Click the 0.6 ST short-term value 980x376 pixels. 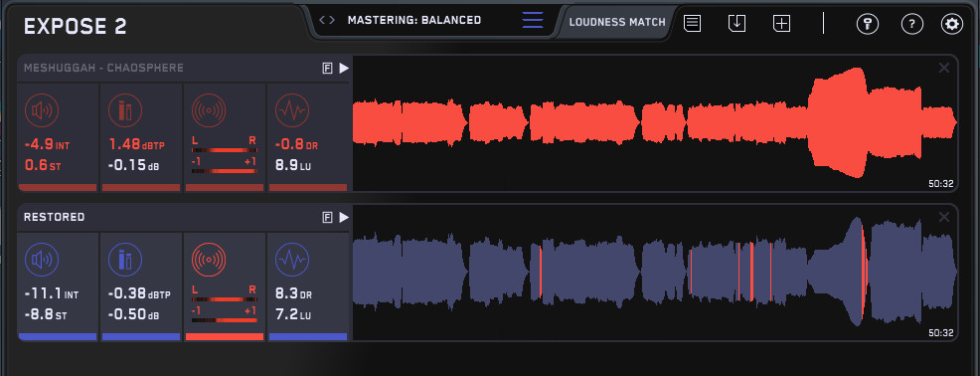click(x=42, y=166)
